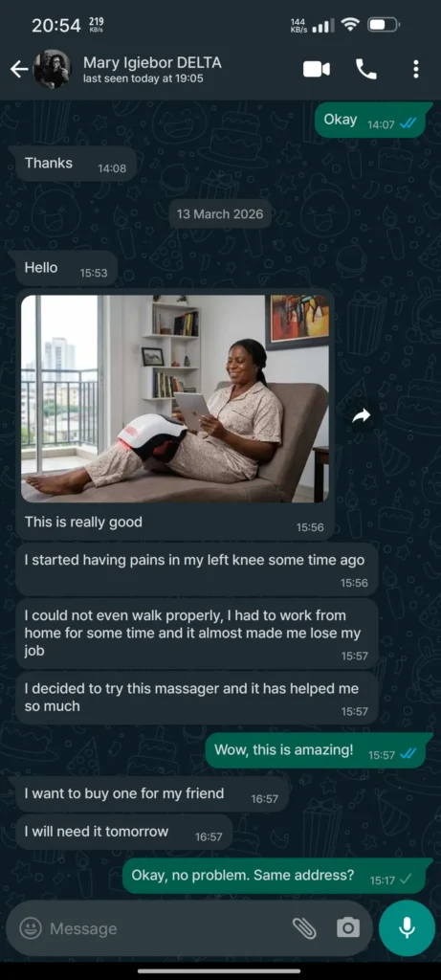This screenshot has height=980, width=441.
Task: Start a video call with Mary
Action: click(317, 69)
